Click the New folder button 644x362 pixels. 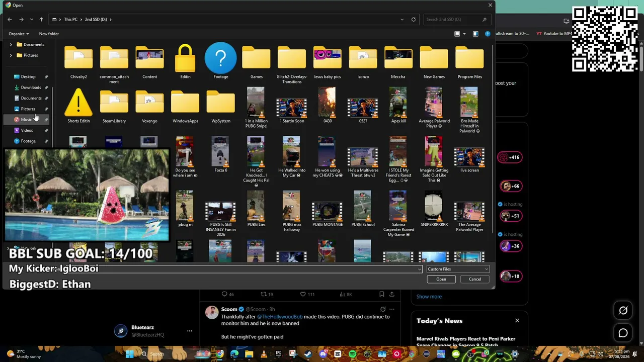[49, 34]
